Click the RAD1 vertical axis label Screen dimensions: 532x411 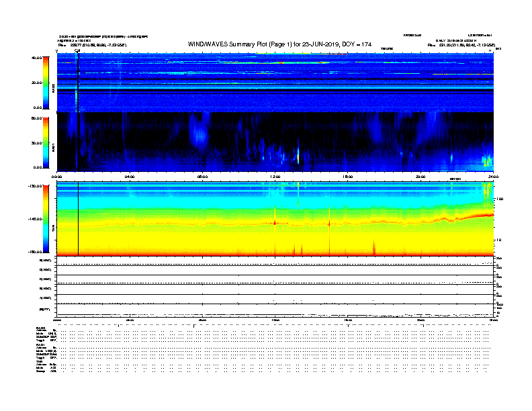[53, 147]
